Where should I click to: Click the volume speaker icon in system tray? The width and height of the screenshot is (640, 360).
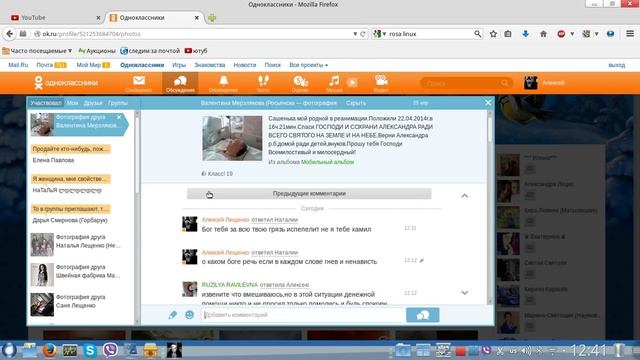point(527,351)
